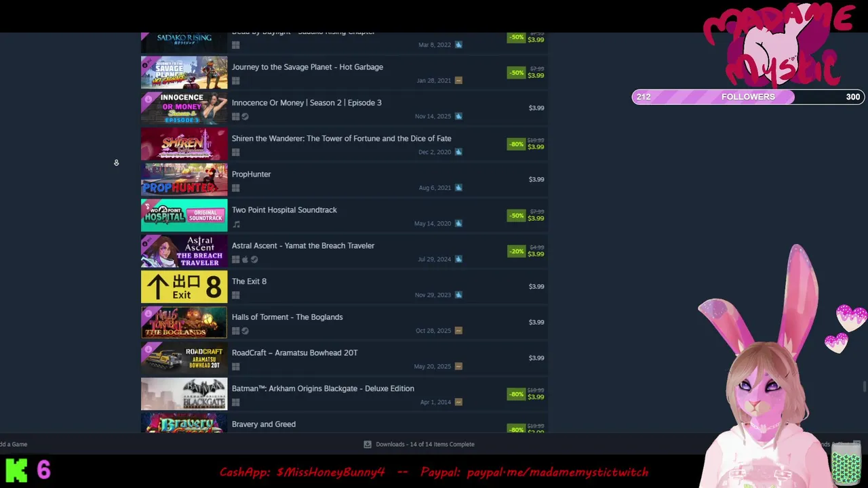Click the positive review thumb for Two Point Hospital Soundtrack
868x488 pixels.
click(458, 223)
